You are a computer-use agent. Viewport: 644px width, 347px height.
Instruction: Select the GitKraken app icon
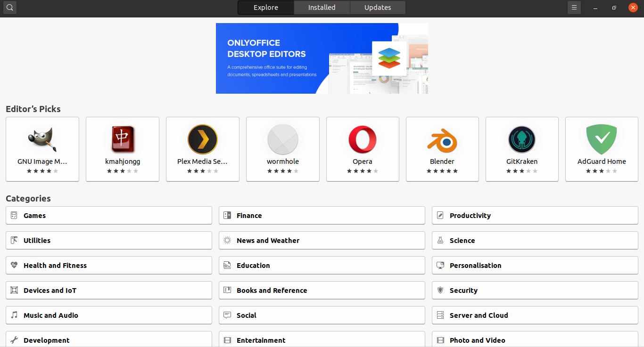(x=522, y=139)
